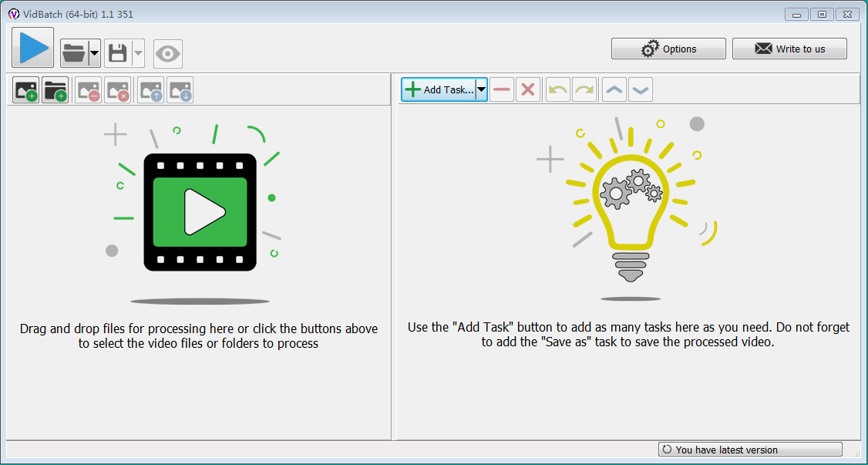Click the Add Task button
The height and width of the screenshot is (465, 868).
438,89
